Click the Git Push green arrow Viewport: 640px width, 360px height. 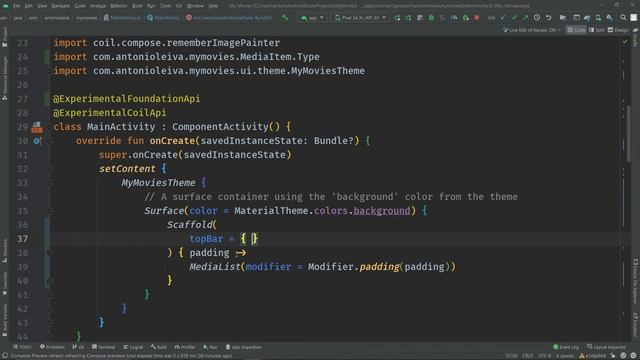tap(525, 18)
